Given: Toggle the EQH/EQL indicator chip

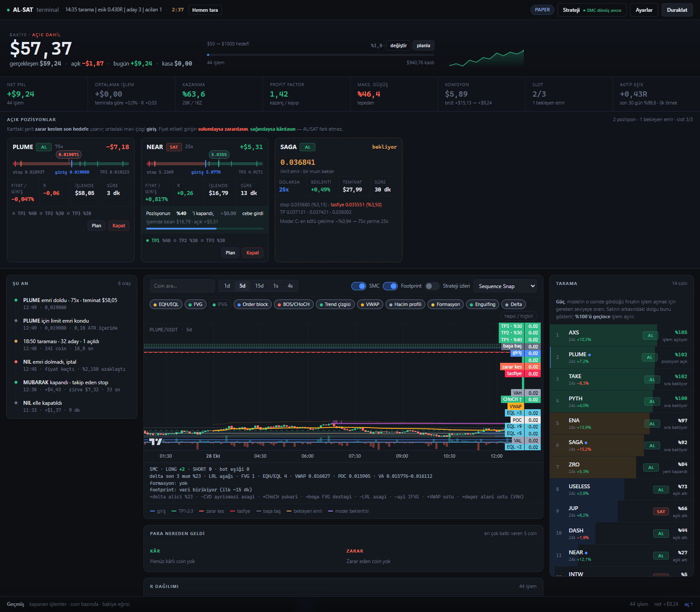Looking at the screenshot, I should [166, 304].
